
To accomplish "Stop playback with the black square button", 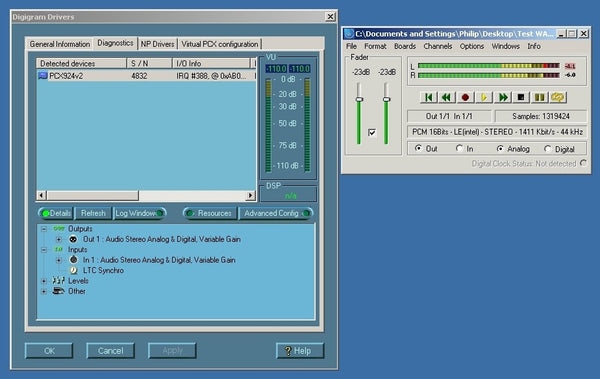I will click(x=521, y=98).
